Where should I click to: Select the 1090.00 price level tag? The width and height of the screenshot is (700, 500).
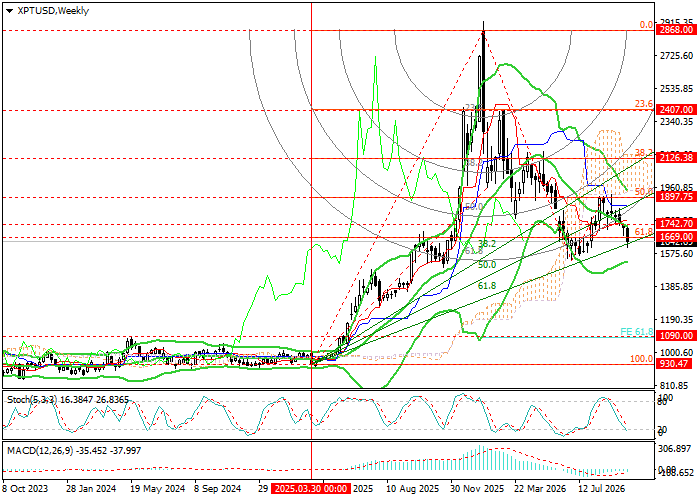coord(675,336)
